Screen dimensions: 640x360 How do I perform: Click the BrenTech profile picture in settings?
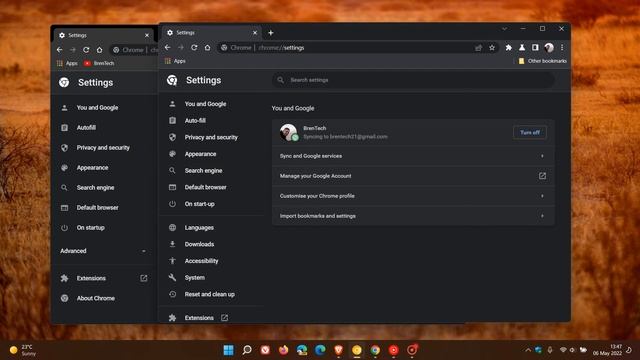click(x=289, y=132)
